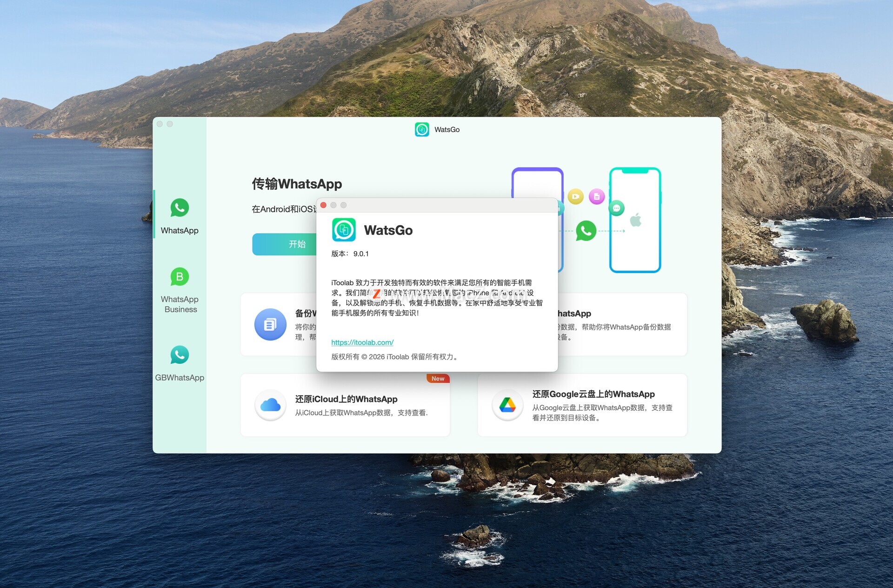Click the 传输WhatsApp heading

click(297, 184)
